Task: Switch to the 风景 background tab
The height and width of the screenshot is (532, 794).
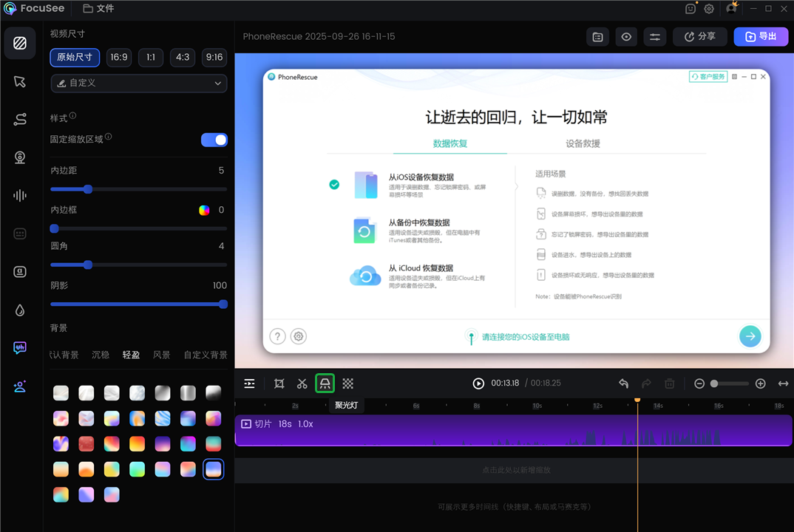Action: pos(162,355)
